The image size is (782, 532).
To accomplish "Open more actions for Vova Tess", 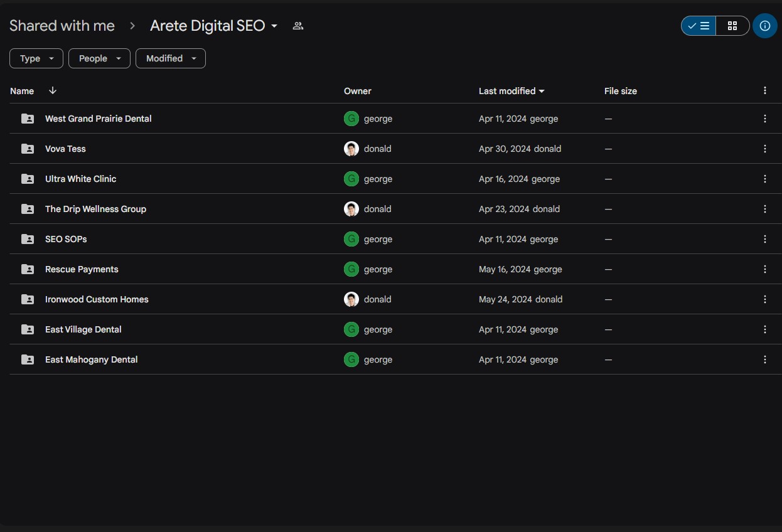I will pos(764,149).
